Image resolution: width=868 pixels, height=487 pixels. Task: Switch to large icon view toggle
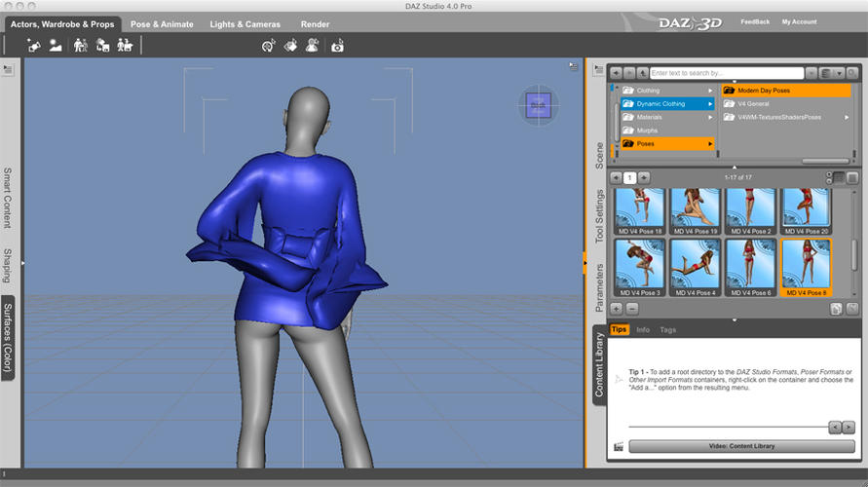tap(852, 177)
